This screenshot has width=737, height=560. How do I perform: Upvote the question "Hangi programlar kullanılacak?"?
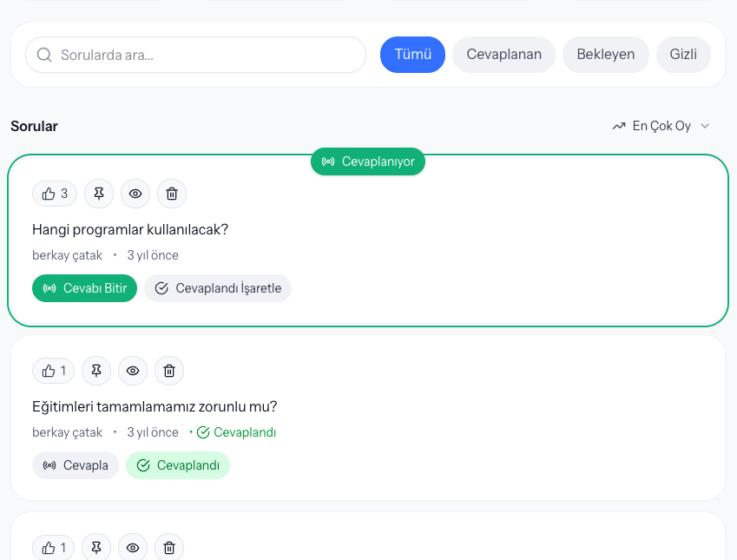point(54,193)
